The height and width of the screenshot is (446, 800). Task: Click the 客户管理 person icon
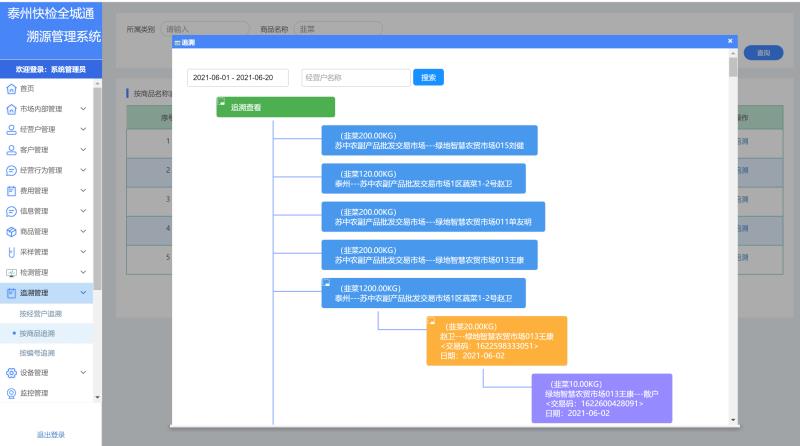coord(11,149)
